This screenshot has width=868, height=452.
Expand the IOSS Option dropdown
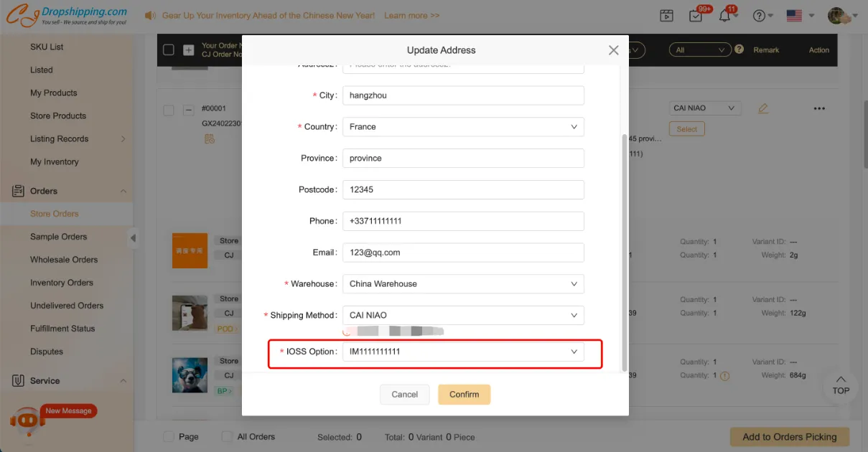click(463, 352)
